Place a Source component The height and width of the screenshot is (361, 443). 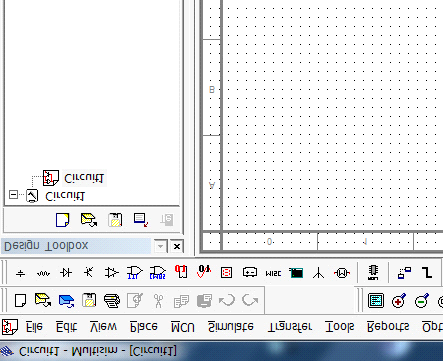[21, 273]
